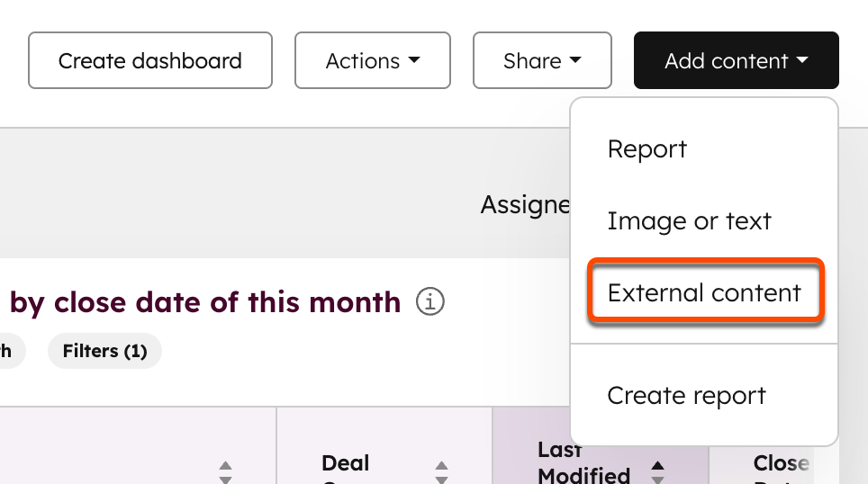Collapse the Add content dropdown
868x484 pixels.
pos(737,60)
